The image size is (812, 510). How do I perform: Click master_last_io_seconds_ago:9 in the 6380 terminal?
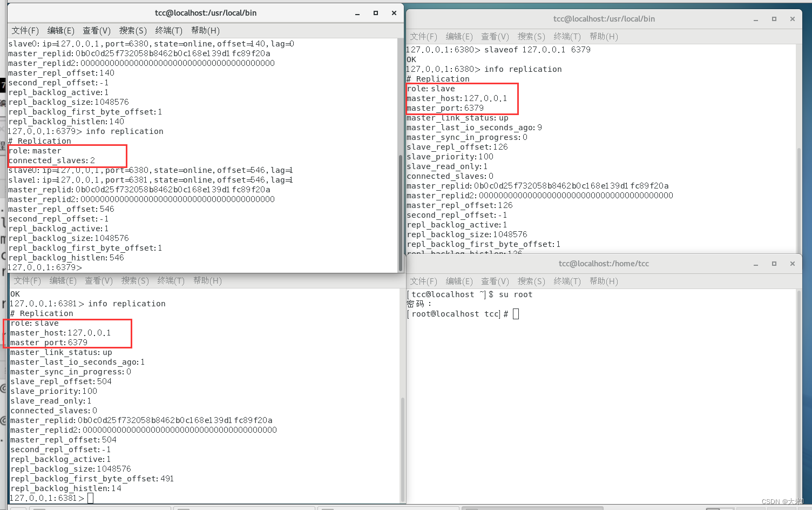pos(475,127)
